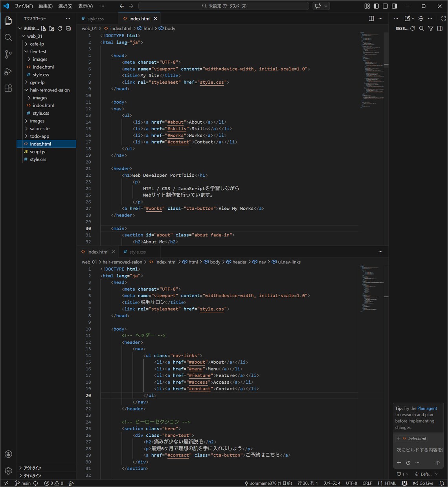The width and height of the screenshot is (448, 487).
Task: Click the New File icon in the Explorer header
Action: tap(43, 29)
